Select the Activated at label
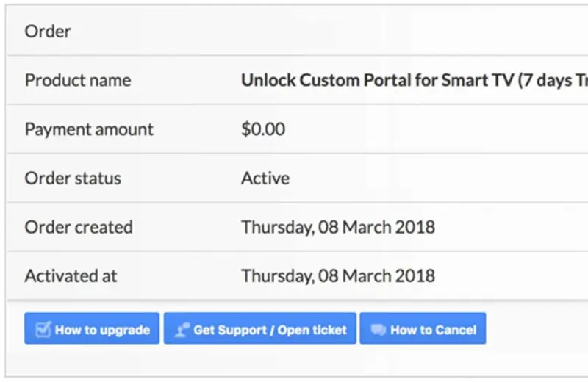Screen dimensions: 588x382 71,276
